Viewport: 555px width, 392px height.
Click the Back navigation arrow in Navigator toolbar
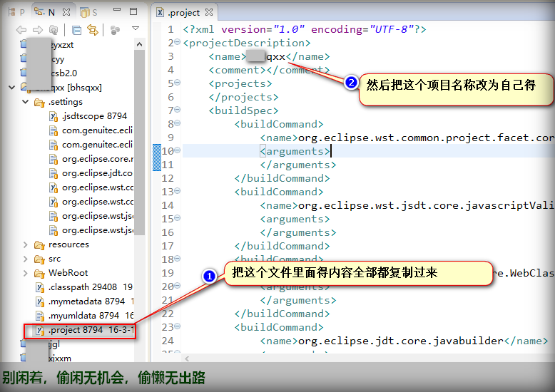pos(21,31)
